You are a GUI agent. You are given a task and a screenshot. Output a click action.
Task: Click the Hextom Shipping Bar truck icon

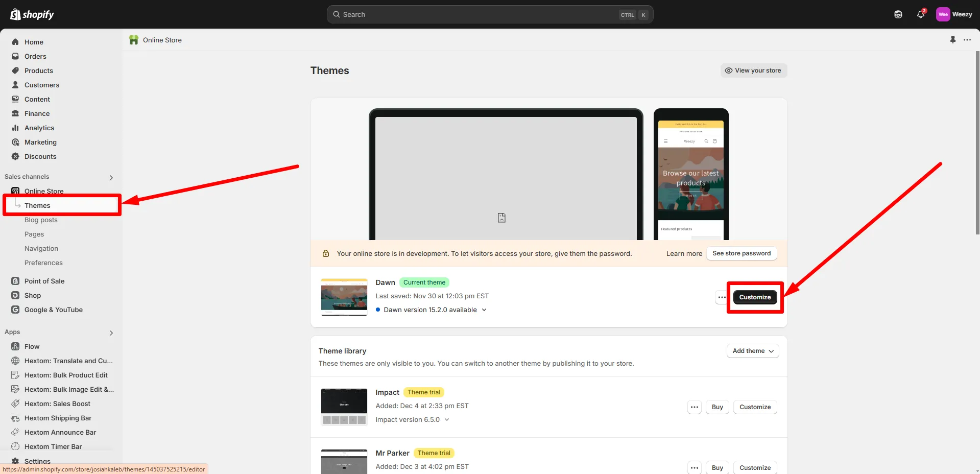pos(15,418)
